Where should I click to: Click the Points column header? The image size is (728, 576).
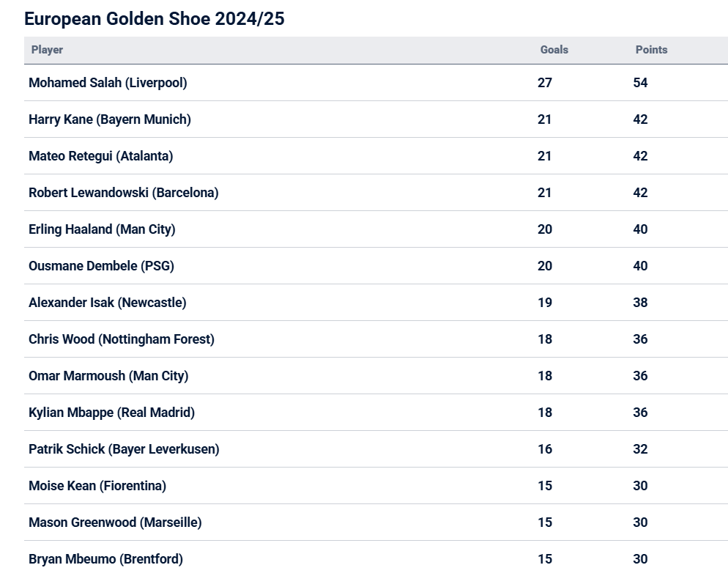pyautogui.click(x=651, y=50)
